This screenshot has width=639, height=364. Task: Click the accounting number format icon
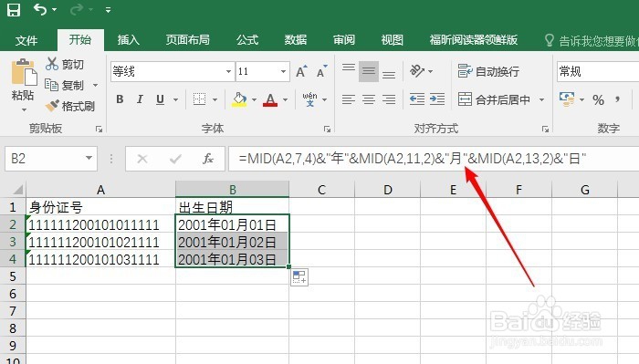tap(567, 99)
